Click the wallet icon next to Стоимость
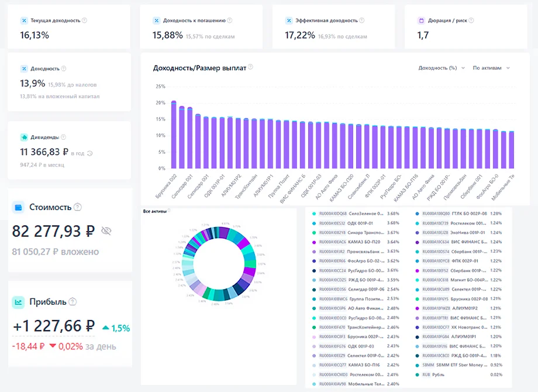Image resolution: width=538 pixels, height=392 pixels. pyautogui.click(x=19, y=207)
